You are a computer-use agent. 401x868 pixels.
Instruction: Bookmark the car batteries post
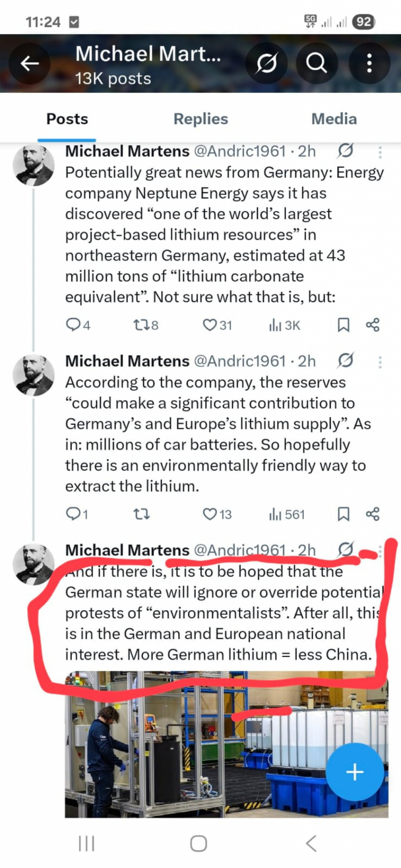click(x=343, y=515)
